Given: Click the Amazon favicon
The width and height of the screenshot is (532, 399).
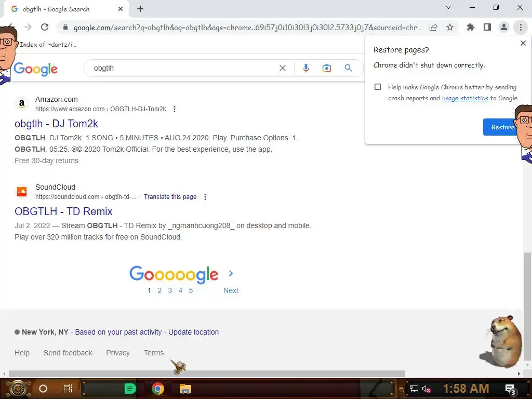Looking at the screenshot, I should coord(22,104).
